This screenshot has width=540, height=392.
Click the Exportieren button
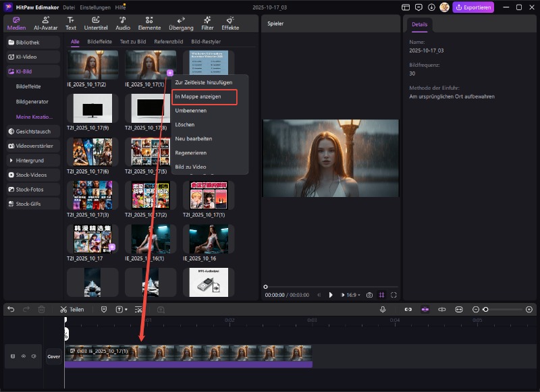[473, 7]
